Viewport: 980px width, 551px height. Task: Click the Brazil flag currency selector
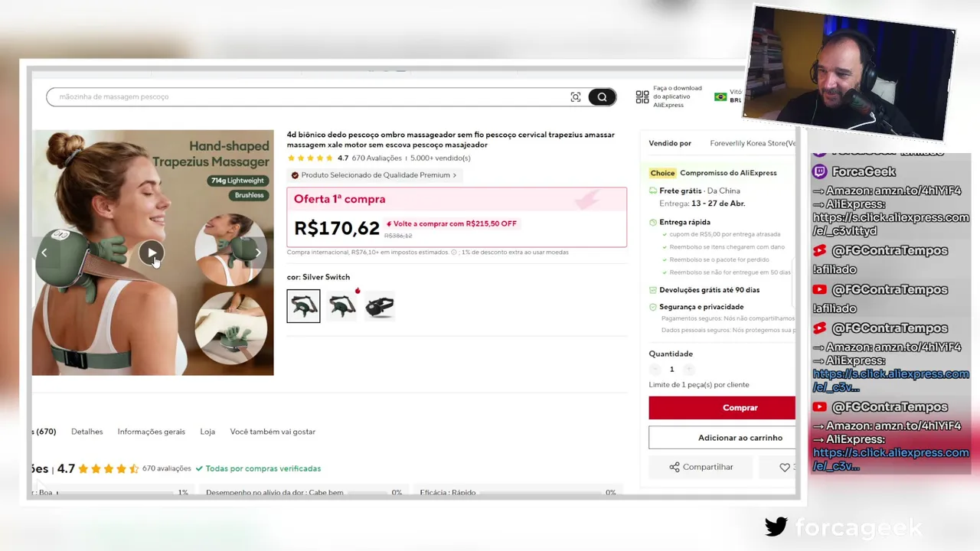click(720, 97)
